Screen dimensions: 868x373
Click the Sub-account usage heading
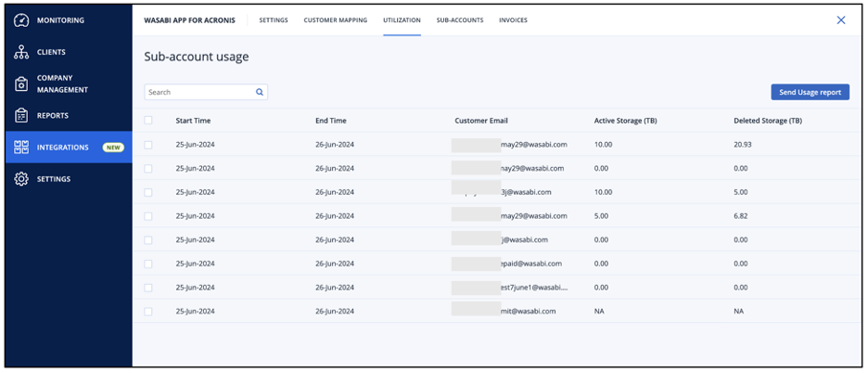pos(197,57)
